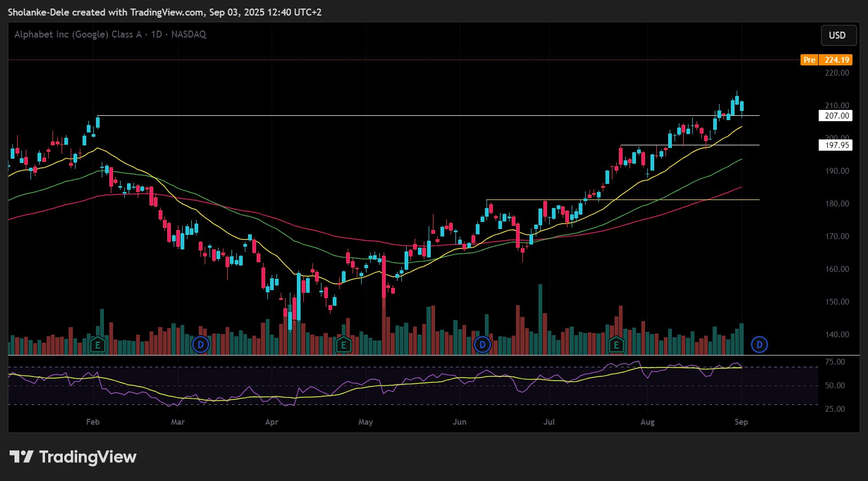The image size is (868, 481).
Task: Click the dividend D marker after Jun
Action: tap(482, 344)
